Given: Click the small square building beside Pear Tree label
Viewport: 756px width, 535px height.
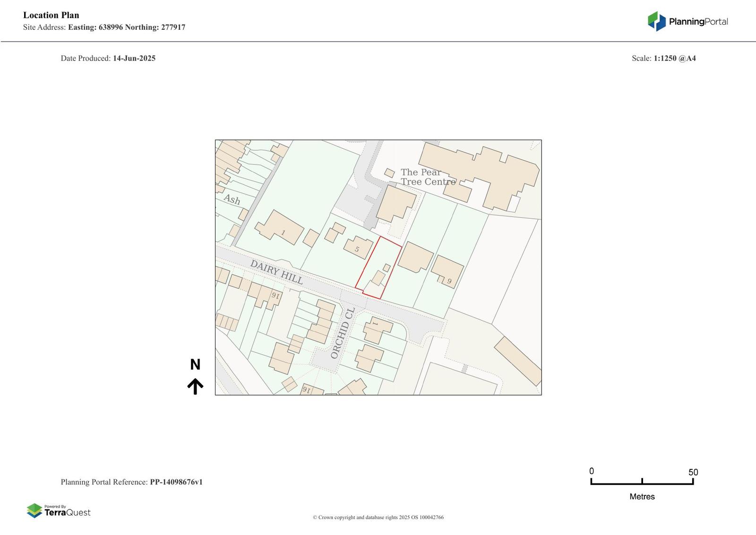Looking at the screenshot, I should (x=389, y=173).
